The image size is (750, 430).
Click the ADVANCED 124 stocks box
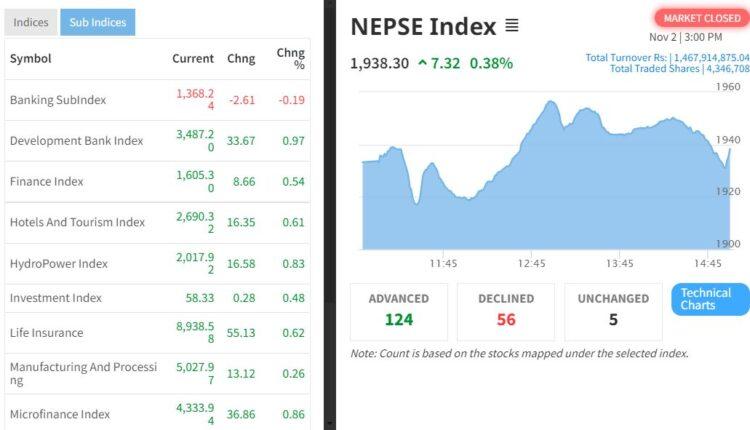pyautogui.click(x=398, y=309)
